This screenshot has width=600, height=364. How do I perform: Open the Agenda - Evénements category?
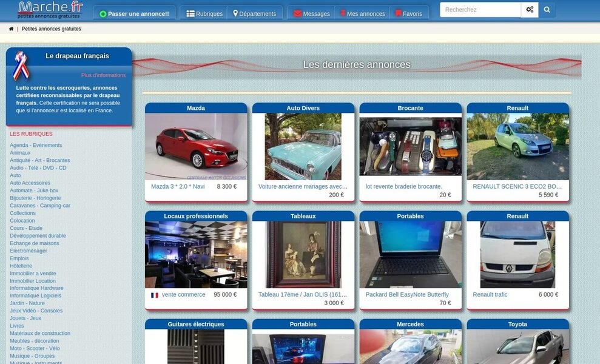(x=36, y=145)
